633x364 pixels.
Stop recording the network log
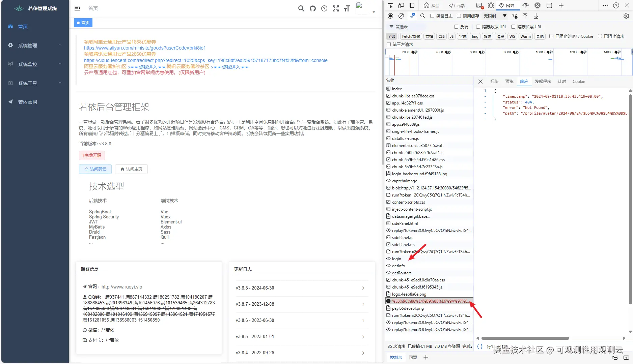[x=390, y=16]
